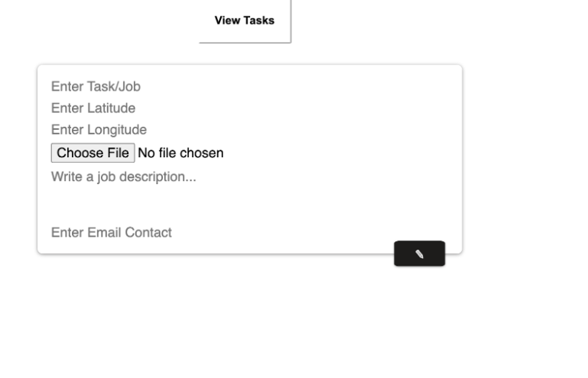Click the Enter Email Contact field
Screen dimensions: 588x378
click(x=191, y=232)
